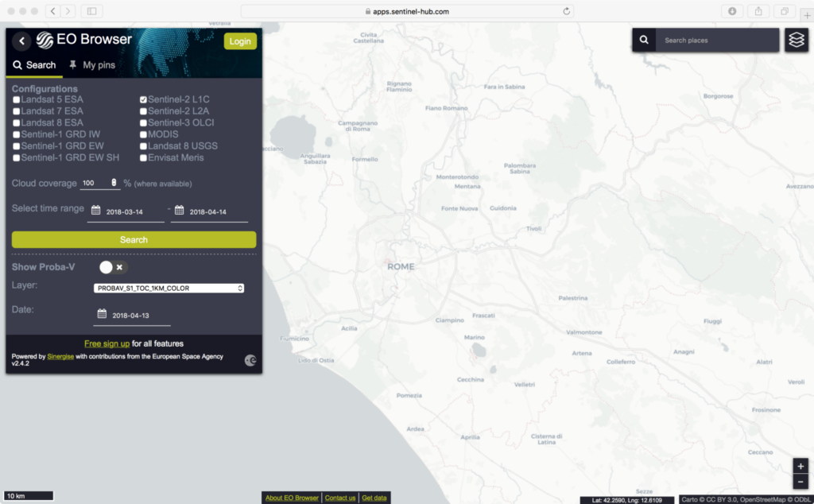Viewport: 814px width, 504px height.
Task: Switch to the Search tab
Action: [x=34, y=65]
